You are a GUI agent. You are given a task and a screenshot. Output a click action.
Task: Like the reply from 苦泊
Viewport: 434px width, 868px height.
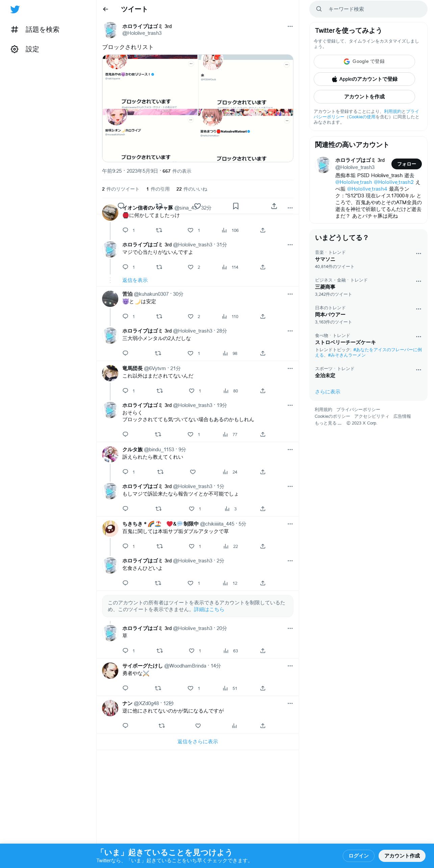tap(191, 316)
